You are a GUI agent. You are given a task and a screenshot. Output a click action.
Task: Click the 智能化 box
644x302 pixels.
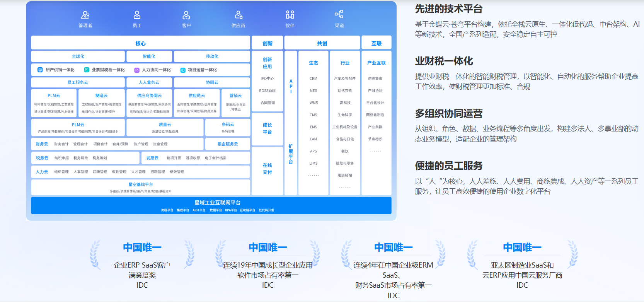point(149,56)
